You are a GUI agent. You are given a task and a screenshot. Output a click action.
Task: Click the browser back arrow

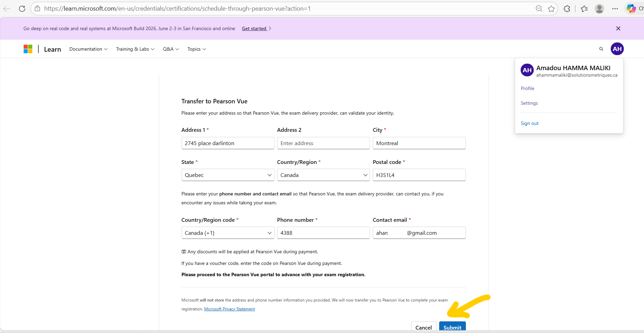coord(7,9)
